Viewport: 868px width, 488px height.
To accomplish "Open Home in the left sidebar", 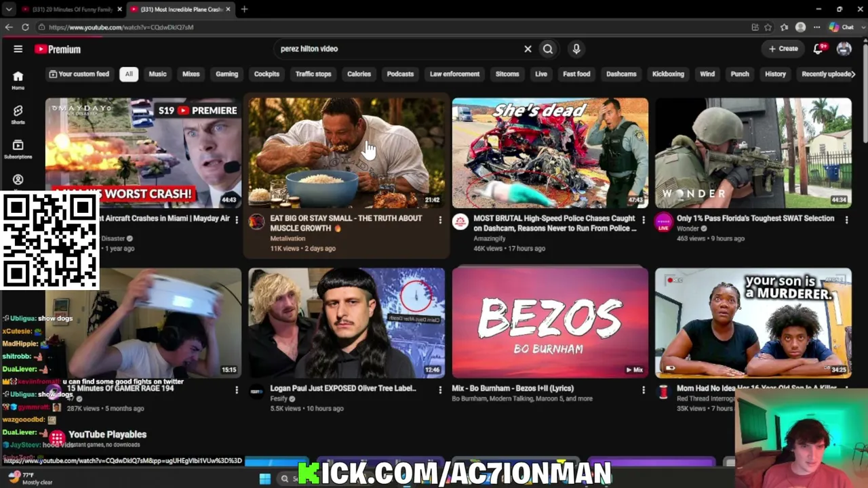I will (18, 80).
